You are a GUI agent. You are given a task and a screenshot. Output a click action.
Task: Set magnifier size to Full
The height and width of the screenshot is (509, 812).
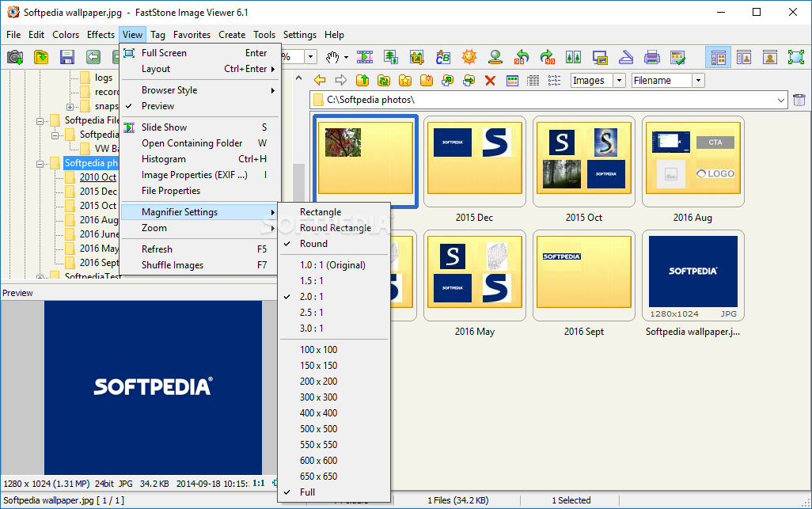pos(334,492)
